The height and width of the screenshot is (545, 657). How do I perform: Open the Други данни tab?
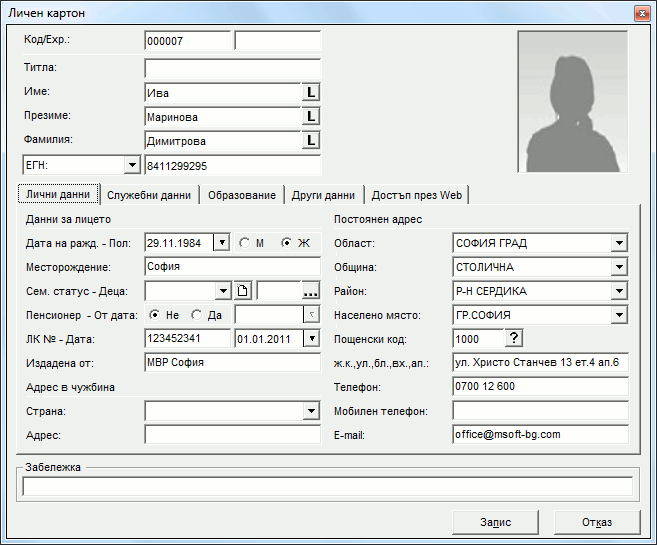point(323,195)
